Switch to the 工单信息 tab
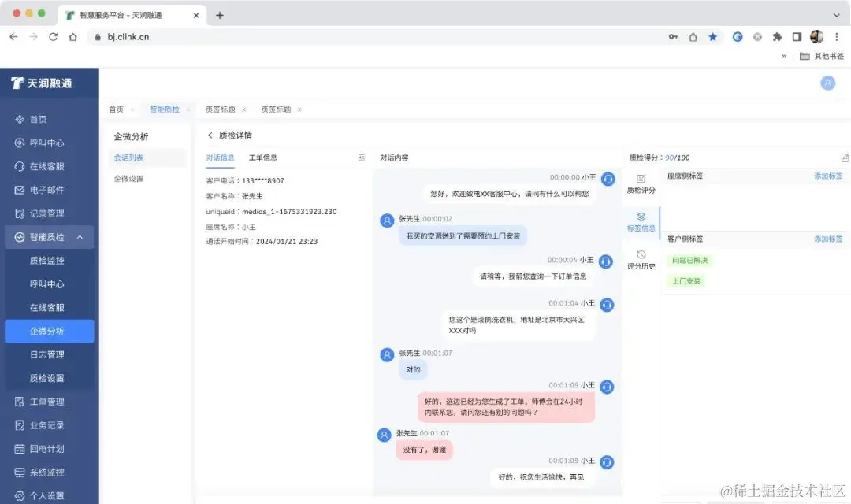The image size is (851, 504). coord(263,157)
